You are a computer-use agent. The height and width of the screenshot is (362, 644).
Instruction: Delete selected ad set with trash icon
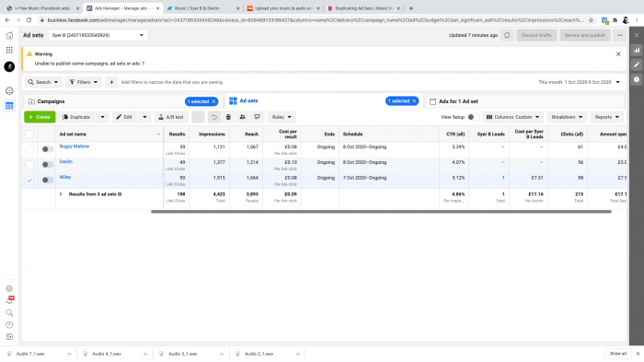point(228,117)
